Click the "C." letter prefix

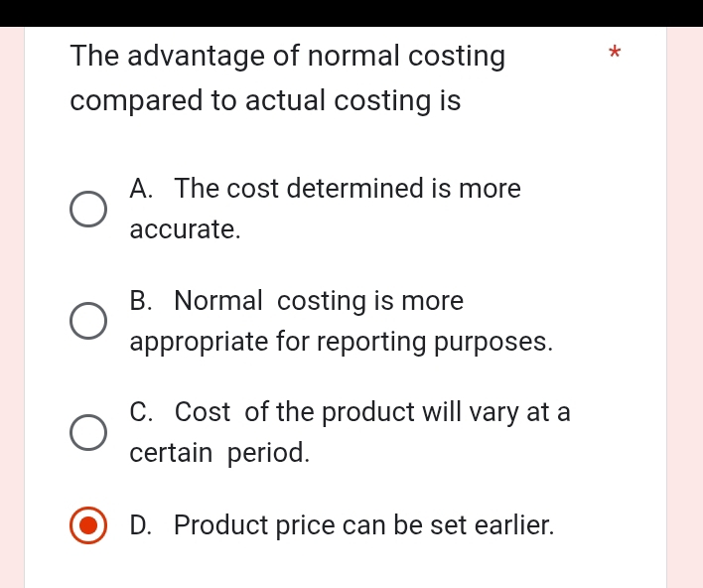tap(142, 411)
